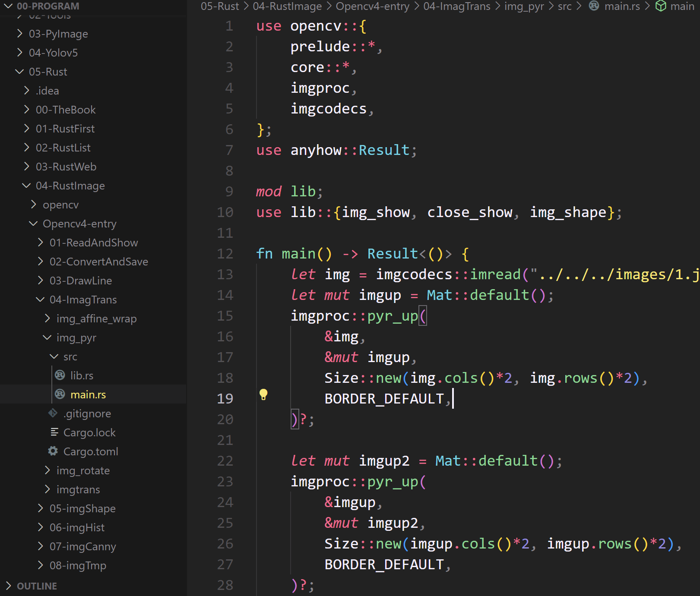Collapse the 04-ImagTrans folder
700x596 pixels.
pyautogui.click(x=40, y=300)
